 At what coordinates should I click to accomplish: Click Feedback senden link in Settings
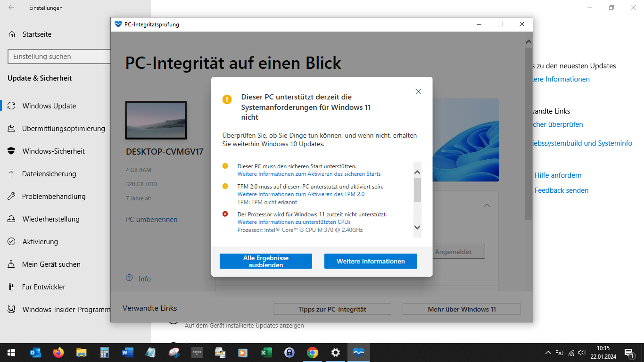click(x=561, y=190)
